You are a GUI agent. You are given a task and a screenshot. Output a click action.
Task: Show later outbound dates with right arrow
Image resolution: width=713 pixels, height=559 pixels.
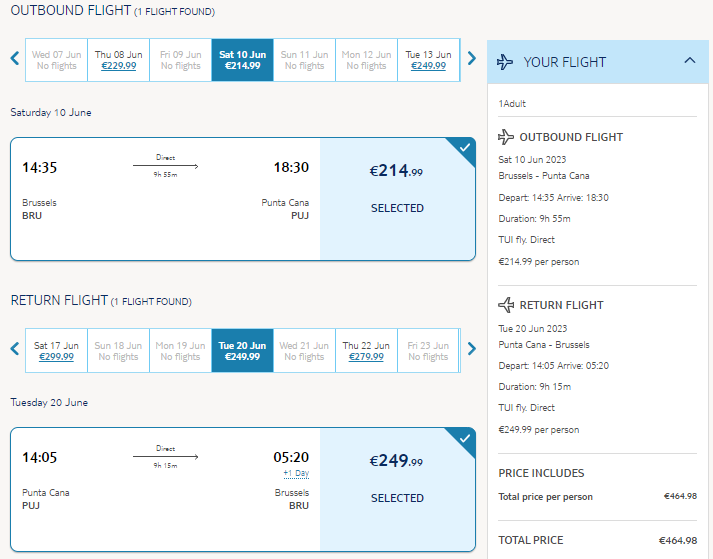[x=472, y=58]
